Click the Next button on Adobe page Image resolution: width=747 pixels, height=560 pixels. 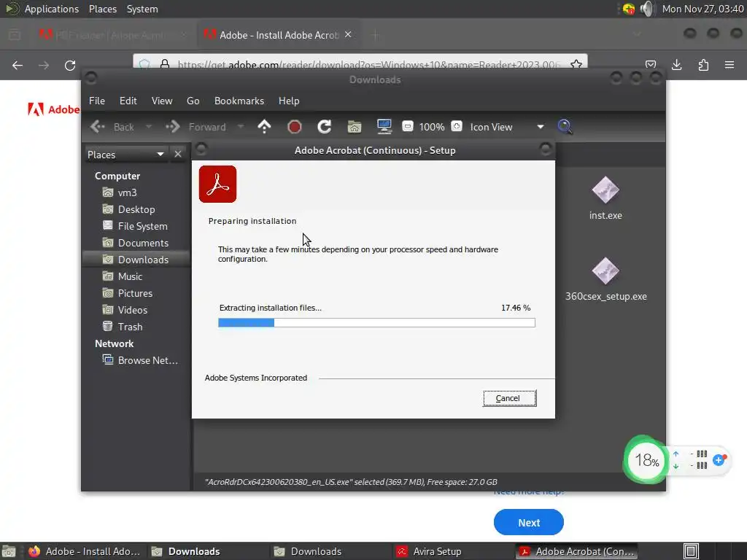pyautogui.click(x=529, y=522)
